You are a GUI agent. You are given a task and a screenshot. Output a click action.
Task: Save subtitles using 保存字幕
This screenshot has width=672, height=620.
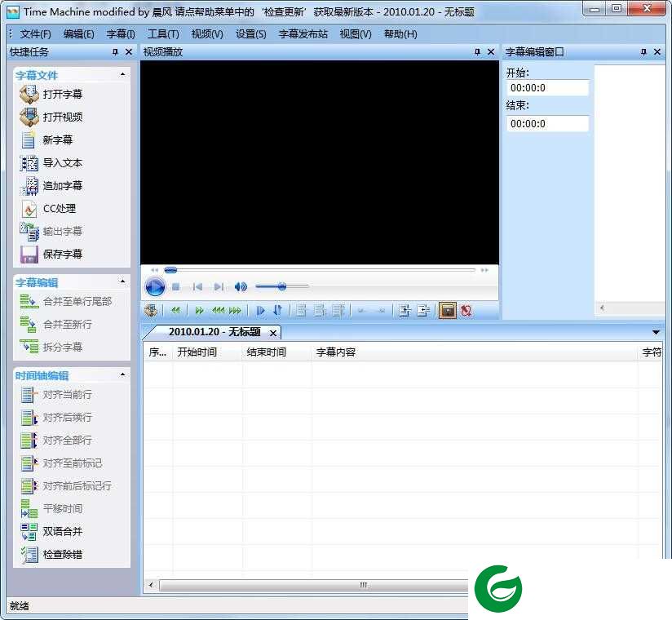pos(51,255)
